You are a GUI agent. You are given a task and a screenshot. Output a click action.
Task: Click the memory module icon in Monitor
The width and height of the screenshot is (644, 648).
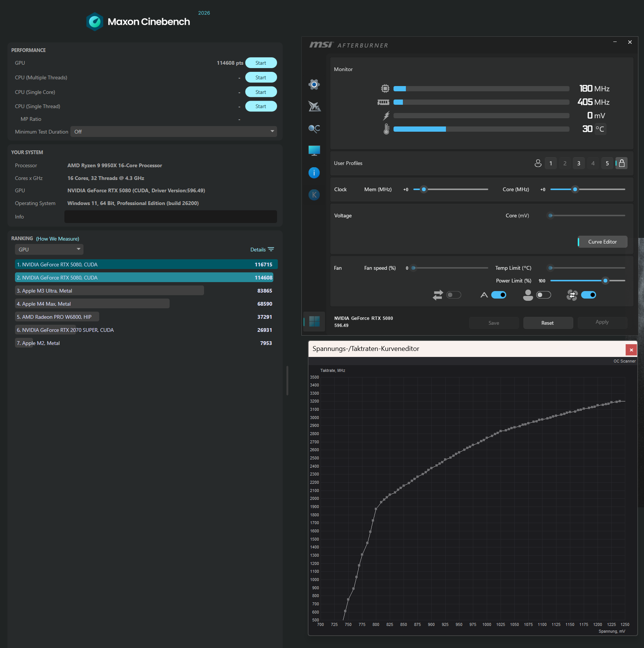coord(383,102)
